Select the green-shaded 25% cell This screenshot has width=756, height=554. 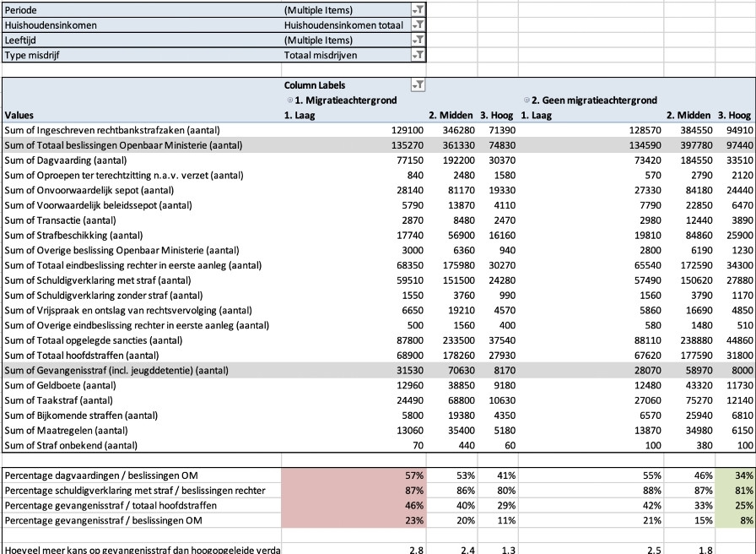(x=735, y=505)
